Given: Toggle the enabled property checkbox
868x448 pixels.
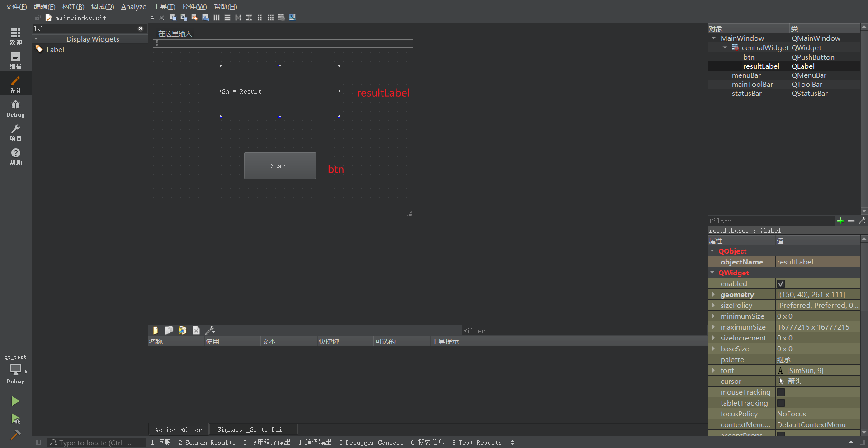Looking at the screenshot, I should point(781,284).
